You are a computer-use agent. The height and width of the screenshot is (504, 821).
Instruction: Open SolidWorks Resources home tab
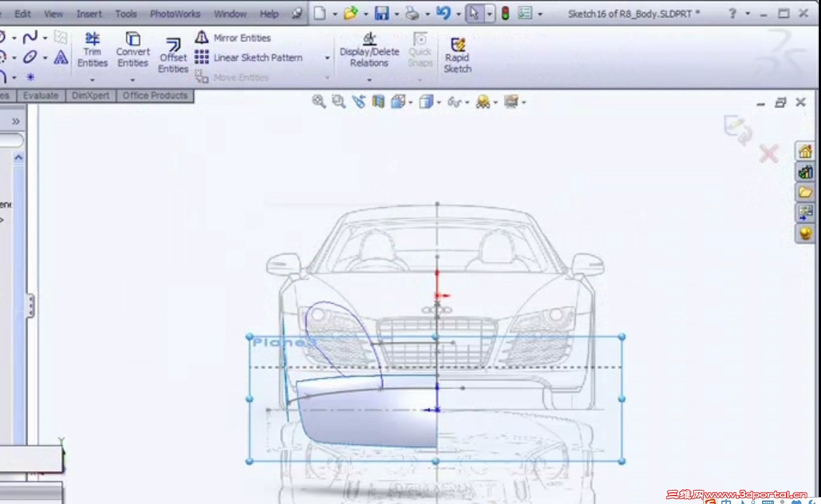(x=806, y=151)
